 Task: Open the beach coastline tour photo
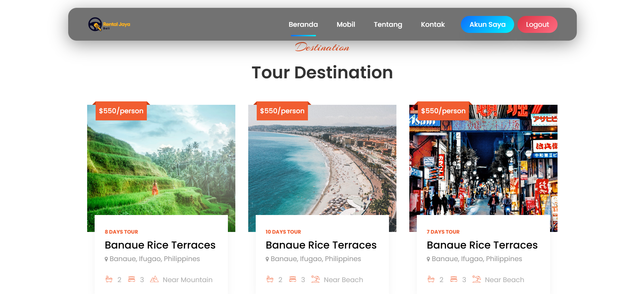[x=322, y=163]
